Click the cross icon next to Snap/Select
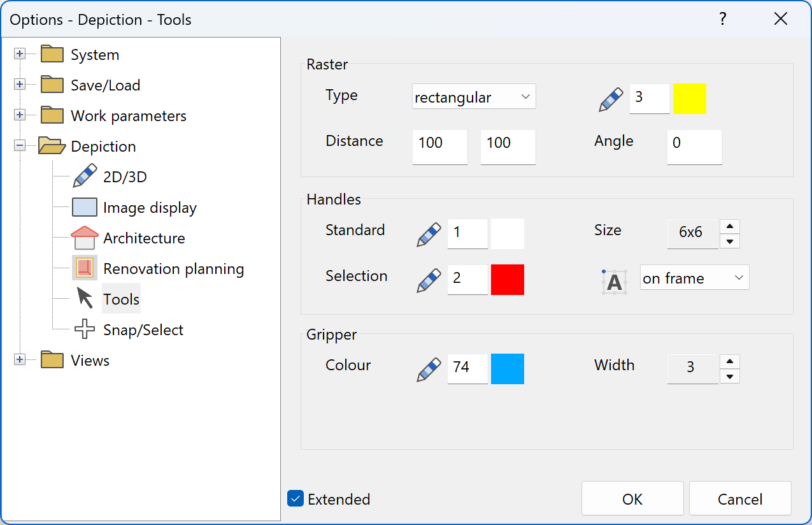Image resolution: width=812 pixels, height=525 pixels. (83, 329)
